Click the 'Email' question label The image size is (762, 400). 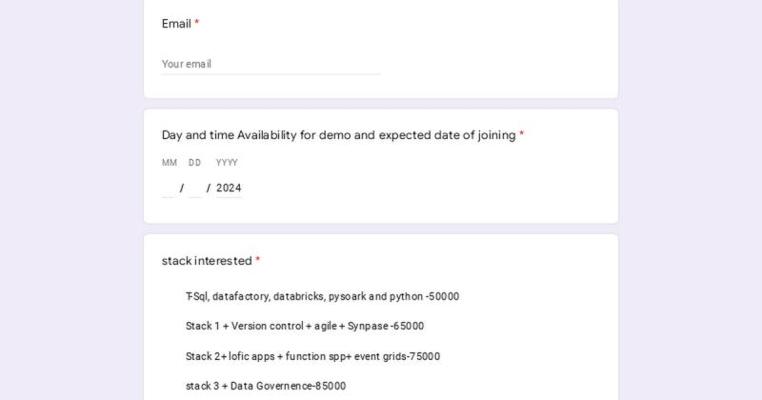coord(176,24)
